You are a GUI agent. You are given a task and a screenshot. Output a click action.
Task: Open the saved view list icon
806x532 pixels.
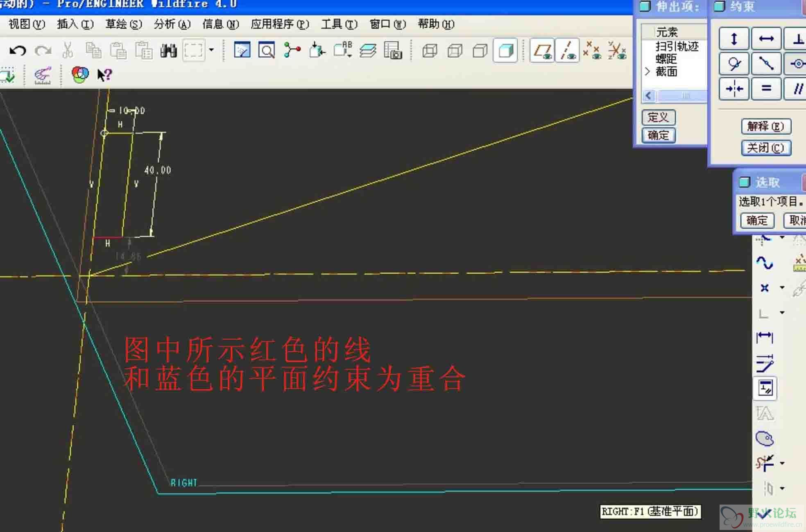pyautogui.click(x=343, y=50)
